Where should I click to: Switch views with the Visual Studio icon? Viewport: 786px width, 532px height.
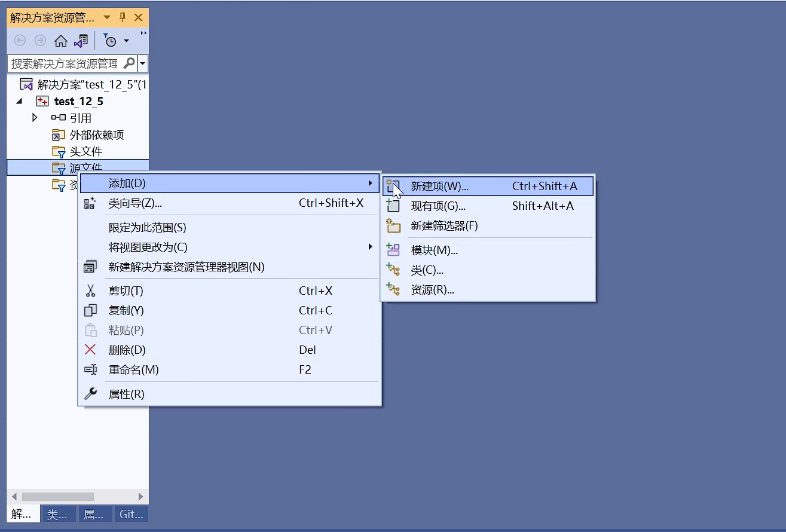pyautogui.click(x=81, y=41)
